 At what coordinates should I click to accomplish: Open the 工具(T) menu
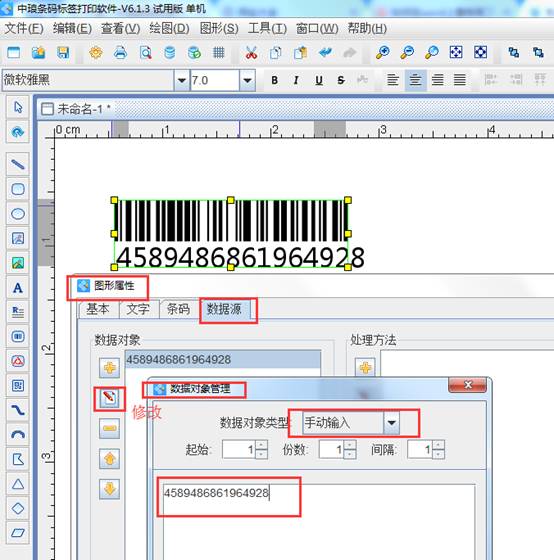pos(267,28)
